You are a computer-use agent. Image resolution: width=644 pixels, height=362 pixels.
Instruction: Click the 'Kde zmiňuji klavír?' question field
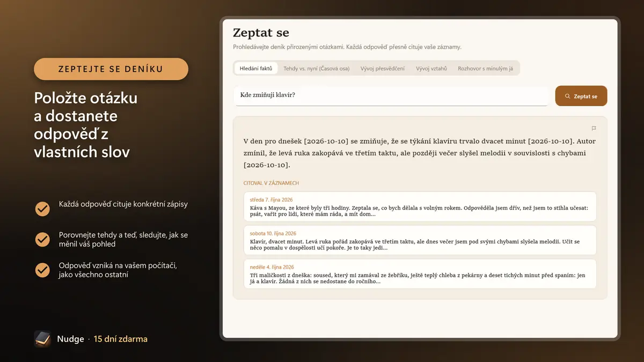(391, 95)
